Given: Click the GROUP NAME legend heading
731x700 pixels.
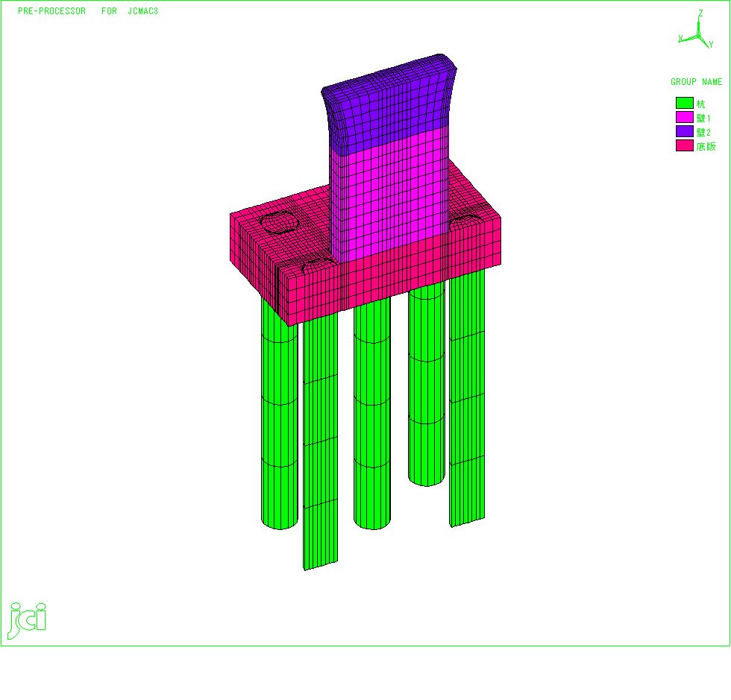Looking at the screenshot, I should (696, 82).
